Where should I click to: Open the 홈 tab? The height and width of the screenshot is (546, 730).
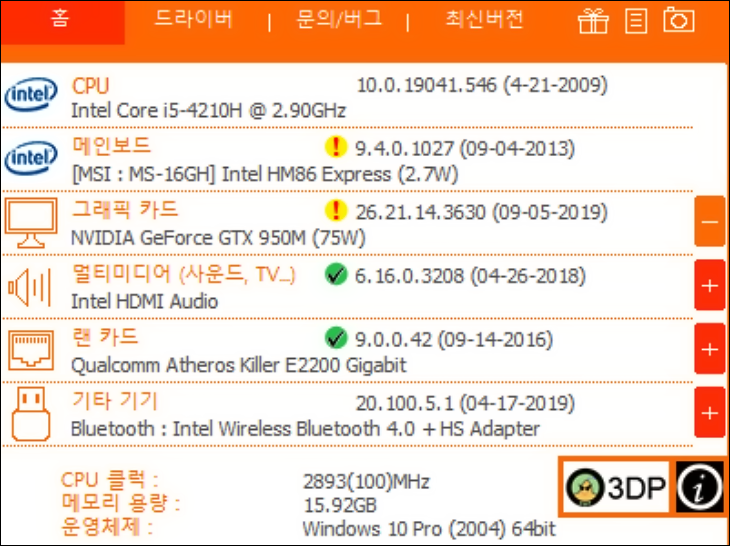point(62,22)
